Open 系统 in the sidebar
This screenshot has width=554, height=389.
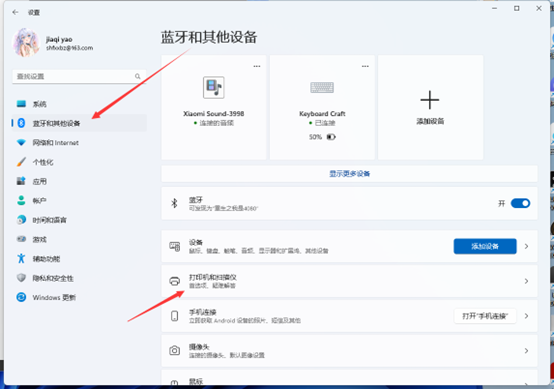[79, 104]
